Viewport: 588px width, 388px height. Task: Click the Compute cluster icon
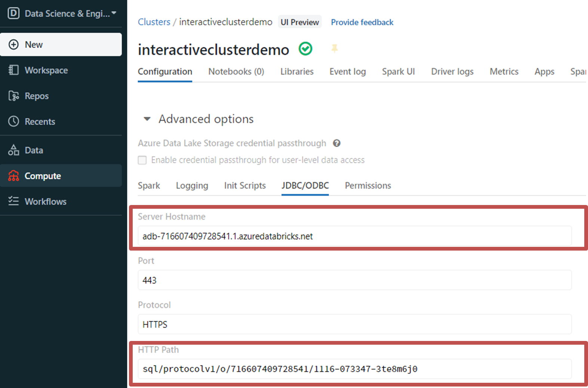coord(13,176)
